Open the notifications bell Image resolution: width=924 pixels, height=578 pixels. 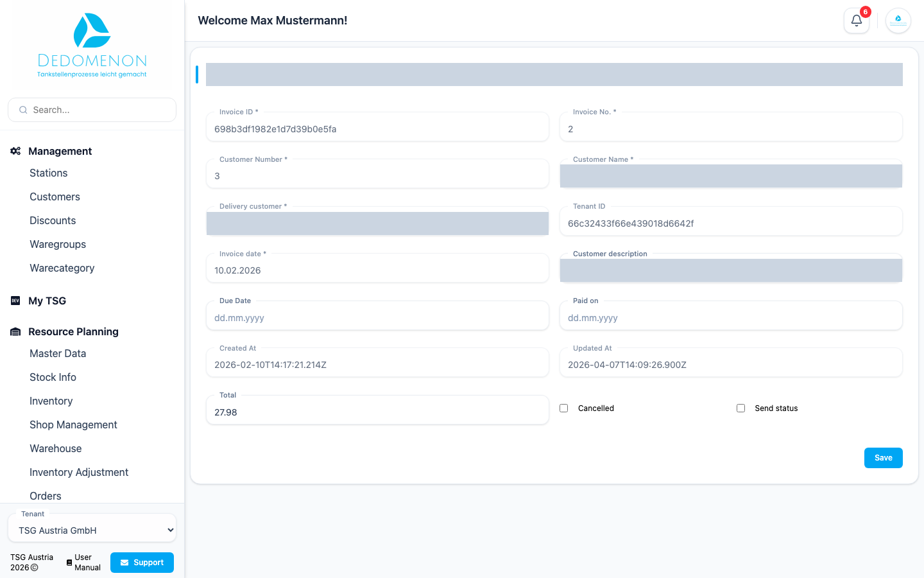coord(856,21)
